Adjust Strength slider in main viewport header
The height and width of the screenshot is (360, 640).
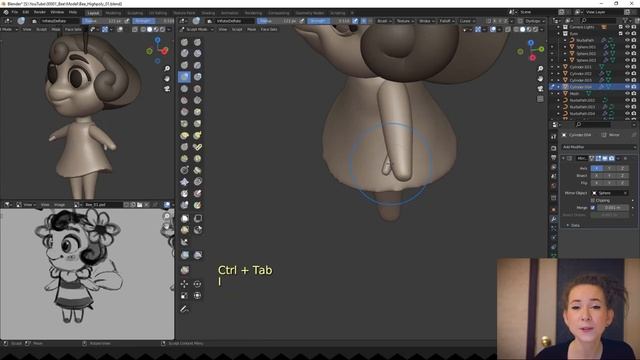point(329,21)
